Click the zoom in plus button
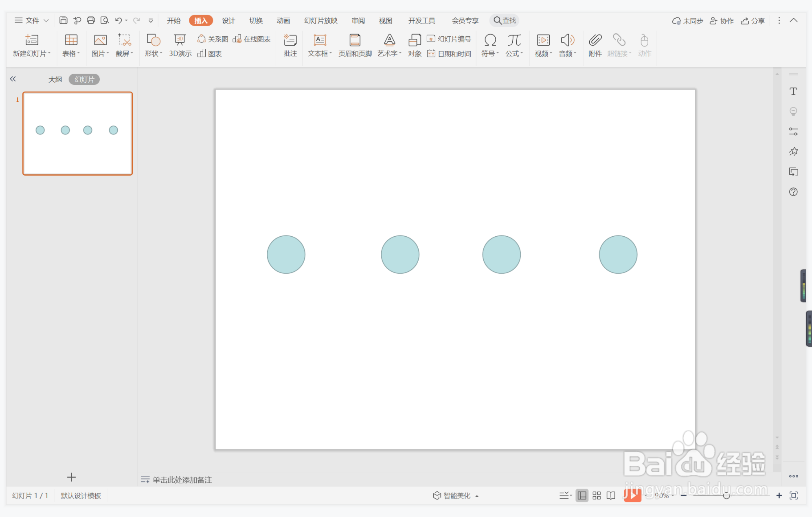This screenshot has height=517, width=812. (x=779, y=495)
